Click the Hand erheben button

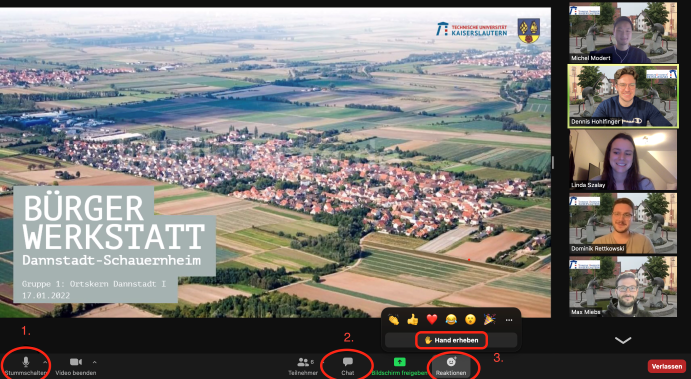point(451,340)
